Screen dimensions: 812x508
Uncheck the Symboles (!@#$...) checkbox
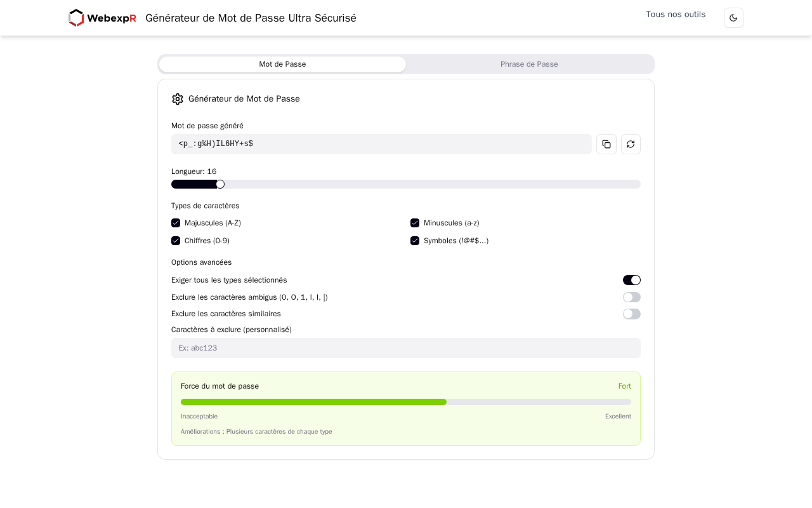point(415,241)
